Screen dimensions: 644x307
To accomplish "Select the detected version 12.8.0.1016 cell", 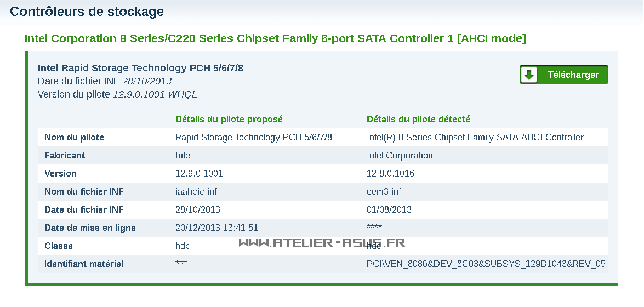I will 390,173.
